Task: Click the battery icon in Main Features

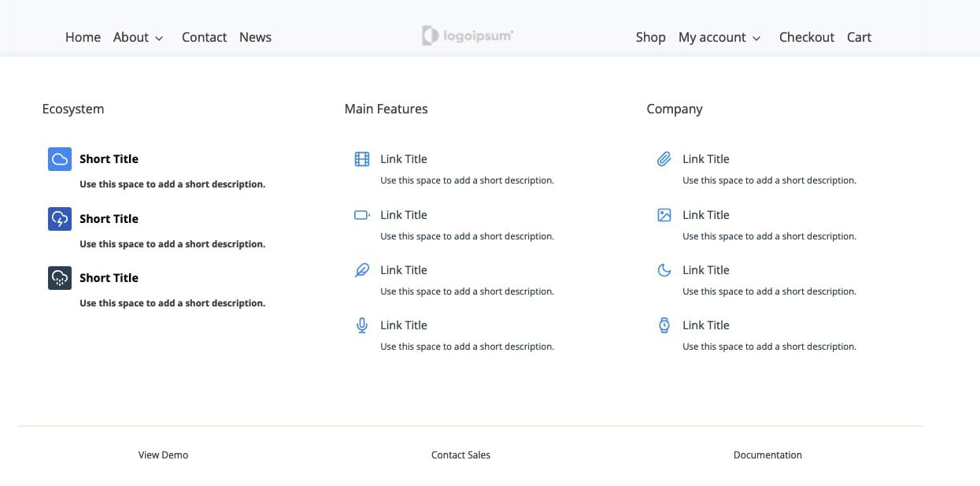Action: [362, 215]
